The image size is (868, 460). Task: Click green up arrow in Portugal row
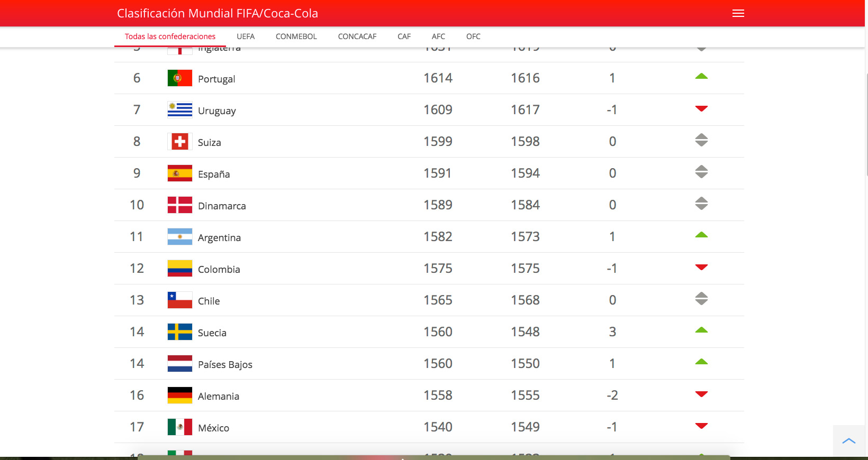(701, 76)
